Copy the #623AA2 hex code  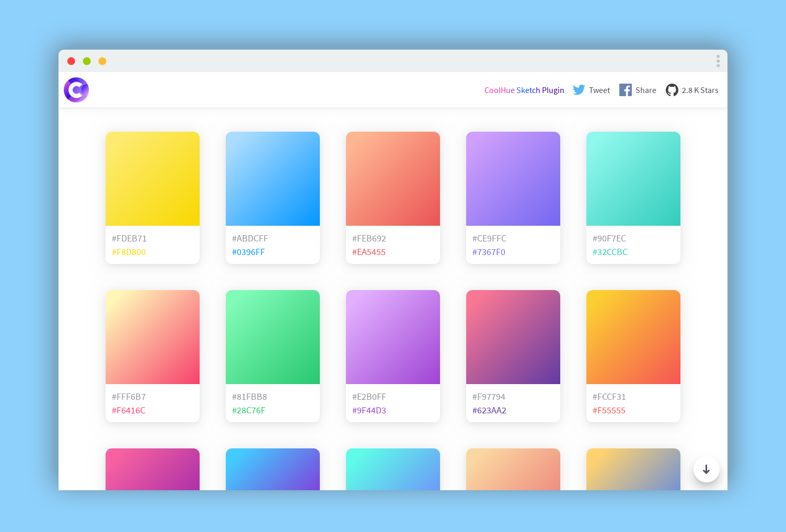[x=489, y=410]
